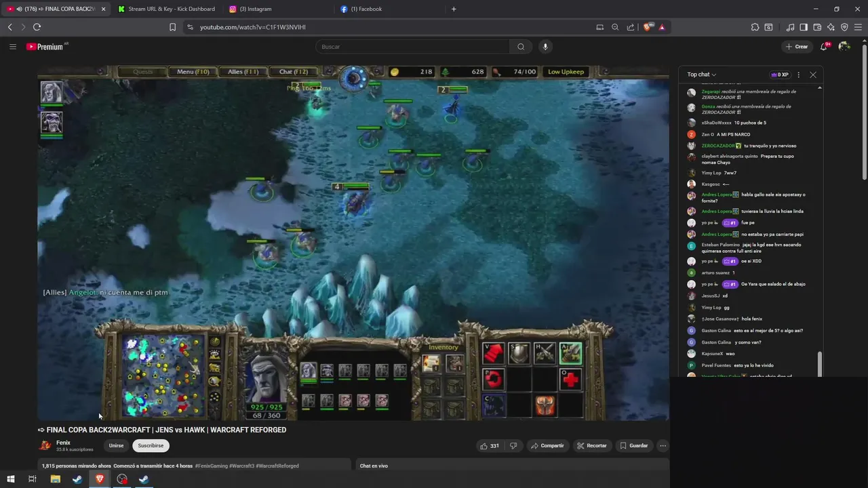Click the 0 XP badge in chat header
868x488 pixels.
(780, 75)
